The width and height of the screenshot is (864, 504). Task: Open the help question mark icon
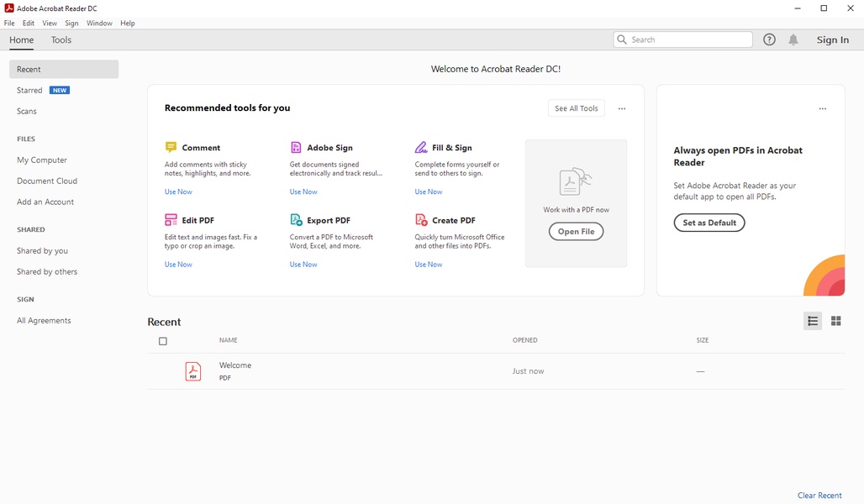(769, 39)
